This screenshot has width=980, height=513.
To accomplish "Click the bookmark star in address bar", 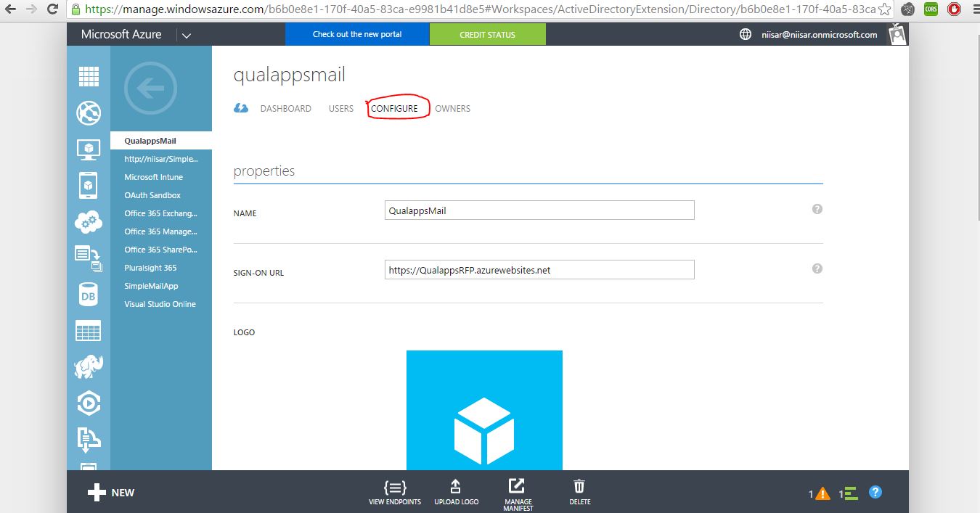I will (x=883, y=10).
